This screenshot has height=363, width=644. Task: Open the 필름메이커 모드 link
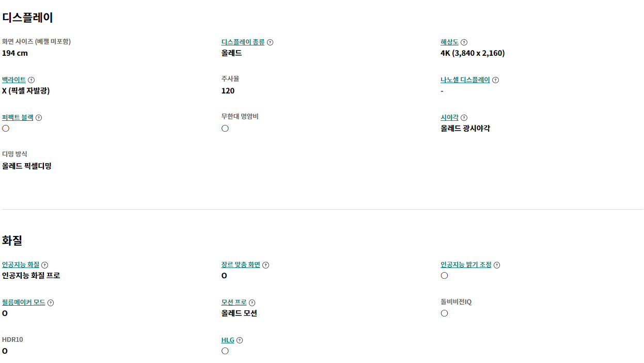pyautogui.click(x=24, y=303)
